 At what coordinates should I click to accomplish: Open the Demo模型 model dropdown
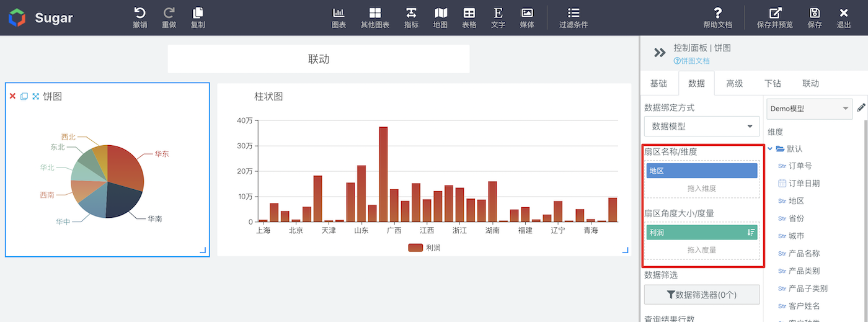(x=810, y=109)
